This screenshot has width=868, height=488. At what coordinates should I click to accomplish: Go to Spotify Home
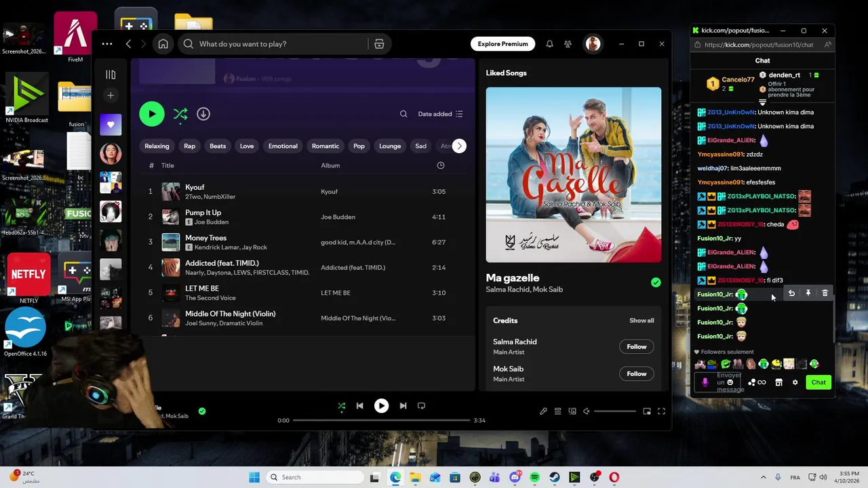click(163, 44)
